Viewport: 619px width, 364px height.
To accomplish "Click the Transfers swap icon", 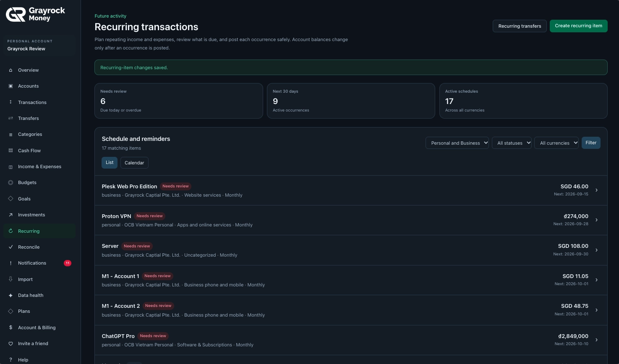I will (10, 118).
